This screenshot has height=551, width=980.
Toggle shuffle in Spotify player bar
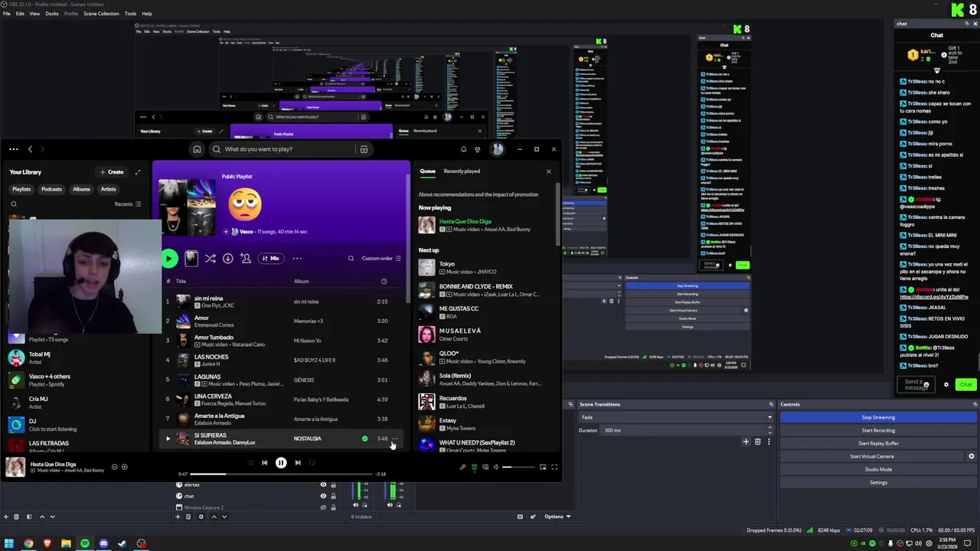[250, 462]
